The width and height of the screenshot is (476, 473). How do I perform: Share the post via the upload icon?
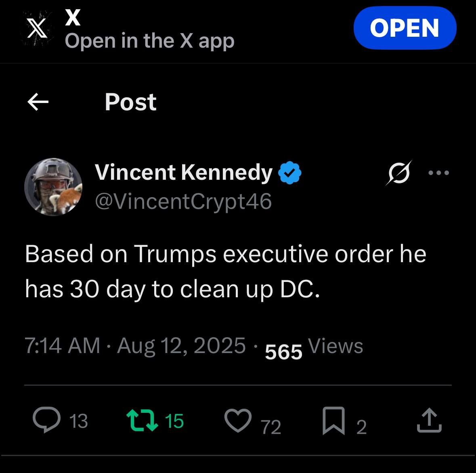(429, 420)
